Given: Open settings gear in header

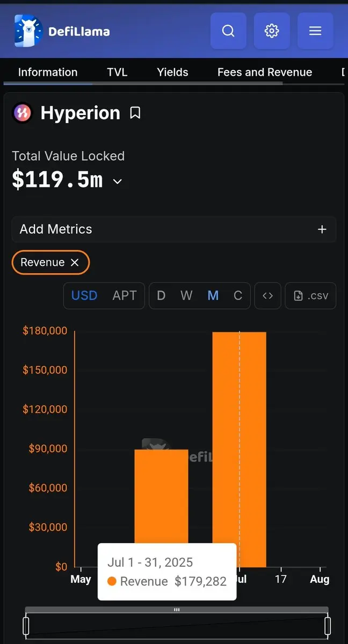Looking at the screenshot, I should [272, 31].
